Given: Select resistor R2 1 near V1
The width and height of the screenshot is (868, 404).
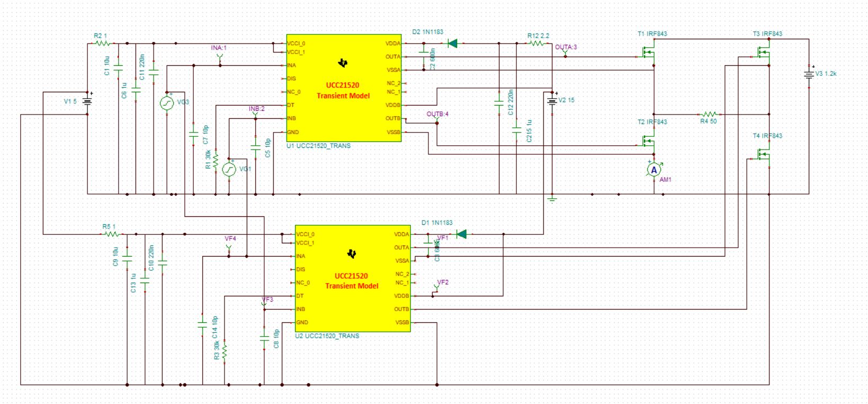Looking at the screenshot, I should (102, 43).
